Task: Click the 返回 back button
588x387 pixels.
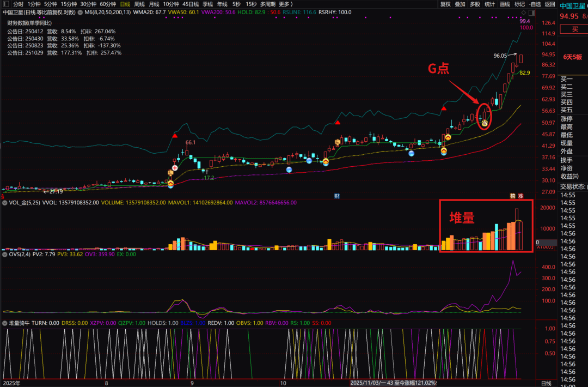Action: (x=550, y=4)
